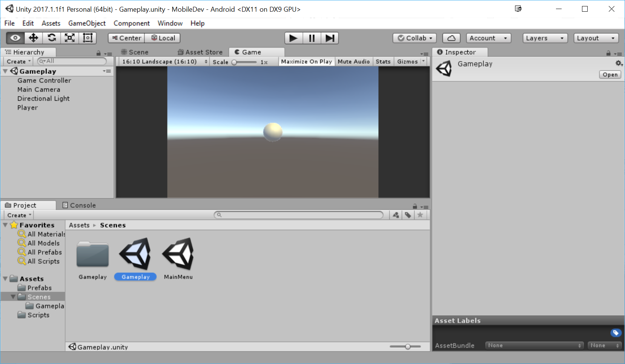The image size is (625, 364).
Task: Open the Component menu
Action: click(132, 23)
